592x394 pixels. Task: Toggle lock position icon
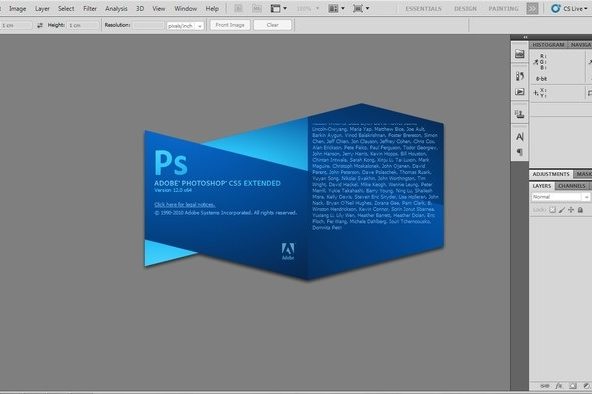571,210
